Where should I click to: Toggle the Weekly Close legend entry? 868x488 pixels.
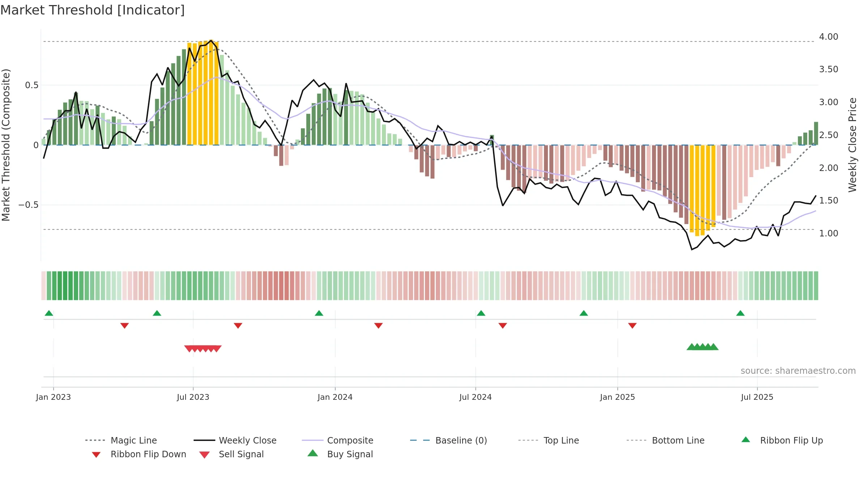[235, 440]
